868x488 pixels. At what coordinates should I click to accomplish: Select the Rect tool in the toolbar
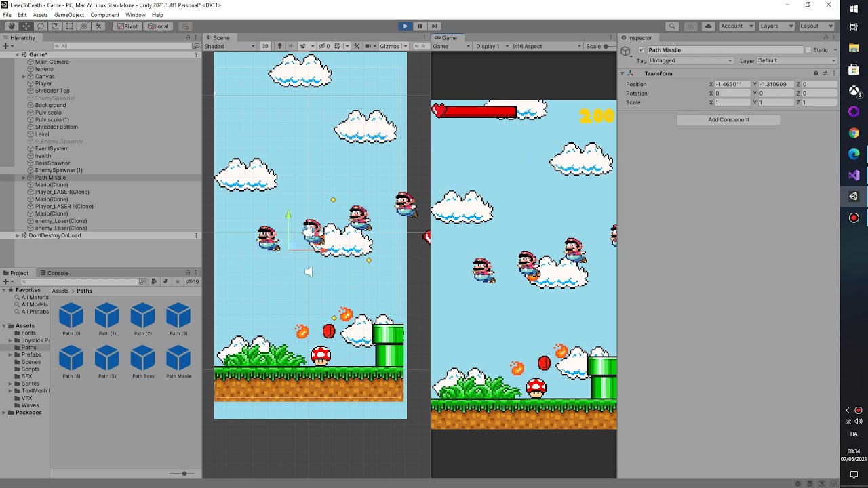[x=69, y=26]
